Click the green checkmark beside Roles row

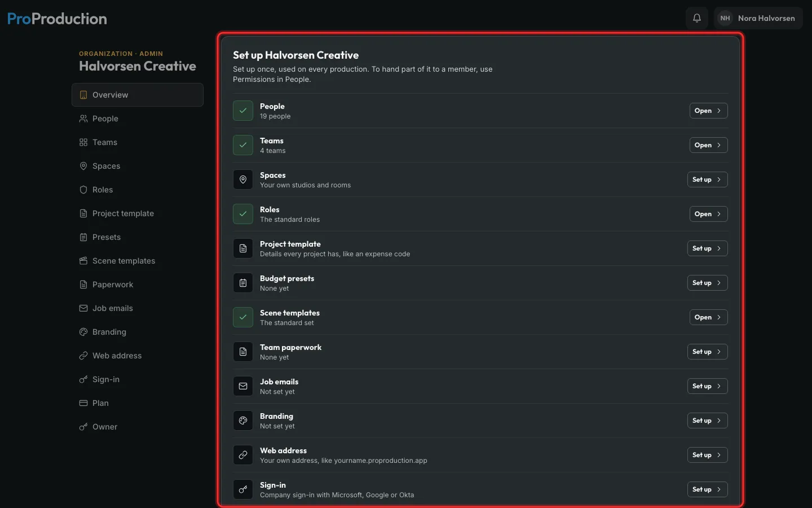point(243,214)
